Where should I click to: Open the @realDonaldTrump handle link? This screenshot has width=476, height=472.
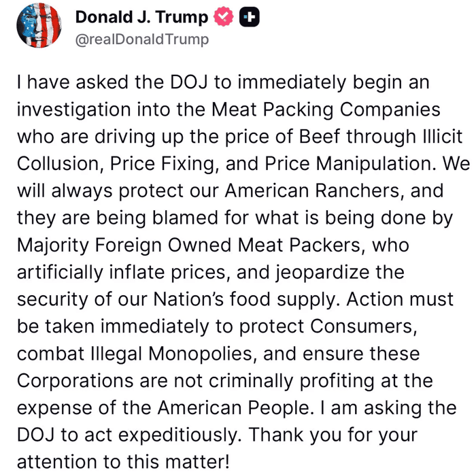point(141,39)
